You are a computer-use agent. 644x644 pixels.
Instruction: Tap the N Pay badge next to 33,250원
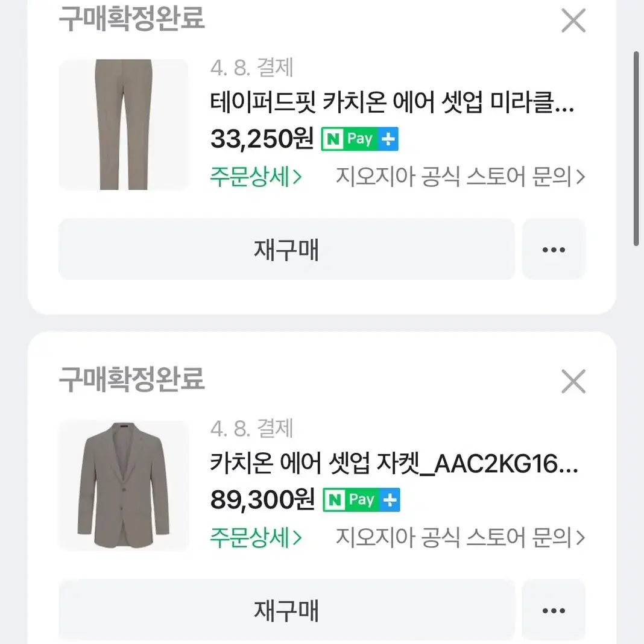[360, 139]
